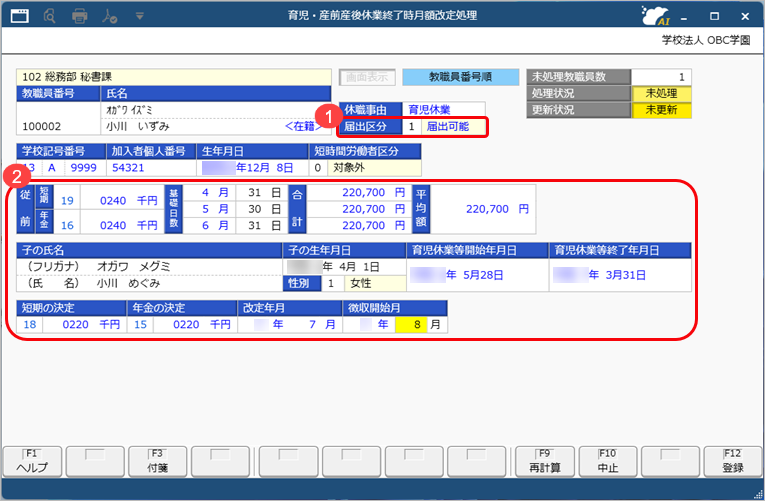Click the 育児休業等終了年月日 header
This screenshot has width=765, height=501.
(620, 250)
